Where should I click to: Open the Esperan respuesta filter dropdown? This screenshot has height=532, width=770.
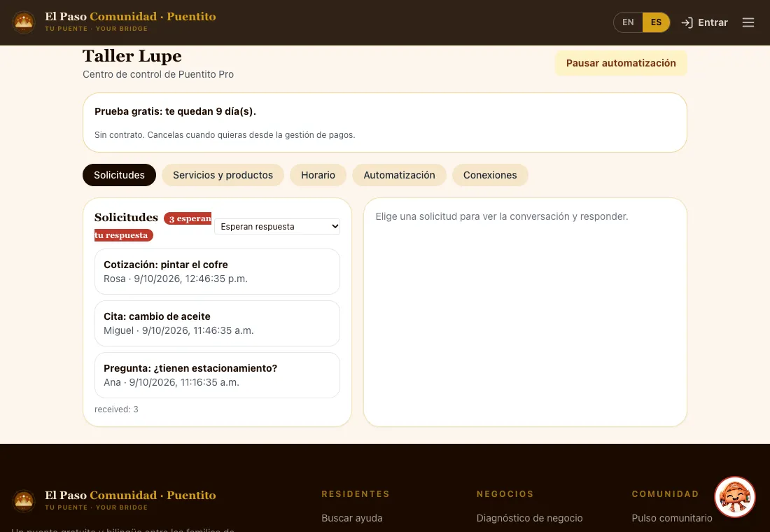pyautogui.click(x=277, y=227)
